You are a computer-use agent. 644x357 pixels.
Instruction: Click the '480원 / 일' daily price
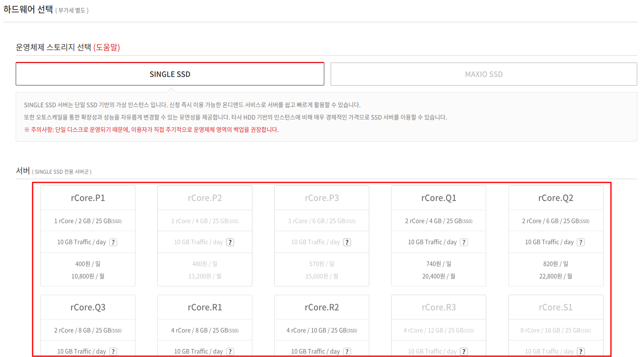(205, 264)
